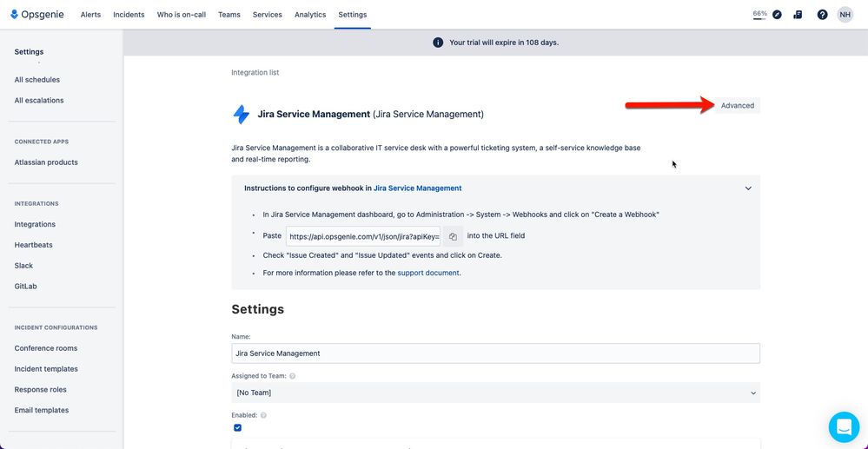The height and width of the screenshot is (449, 868).
Task: Open All schedules in sidebar
Action: pos(37,80)
